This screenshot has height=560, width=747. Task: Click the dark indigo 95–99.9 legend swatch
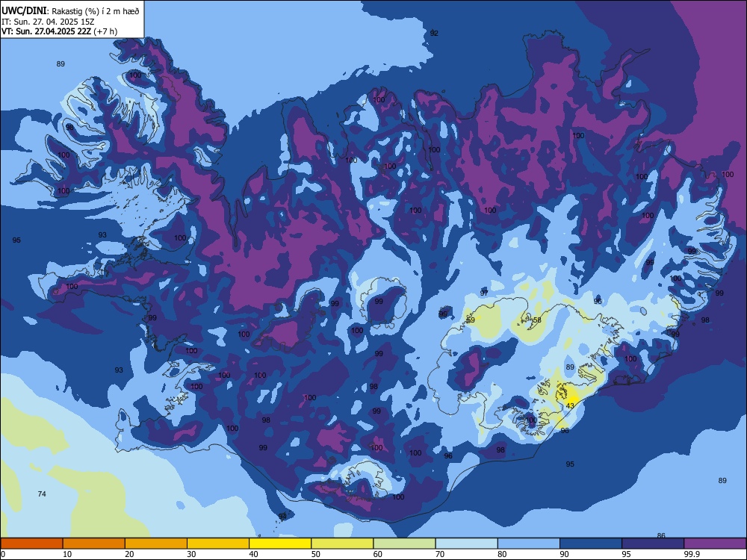(653, 544)
